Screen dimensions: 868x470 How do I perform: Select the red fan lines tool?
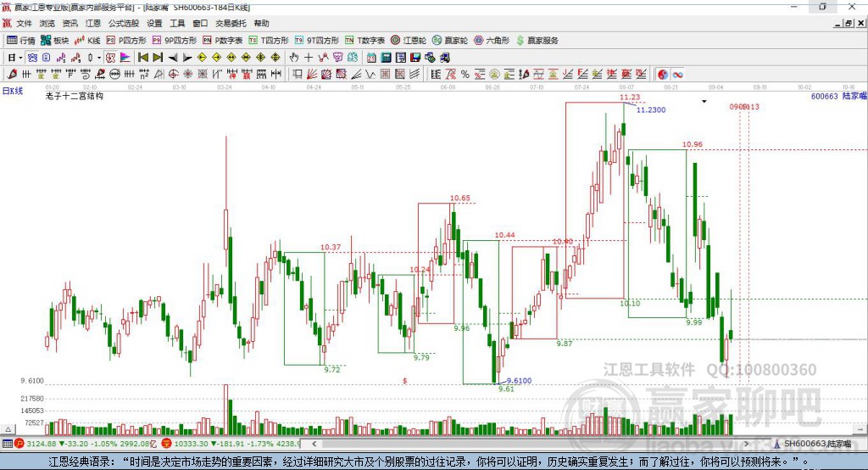(311, 75)
